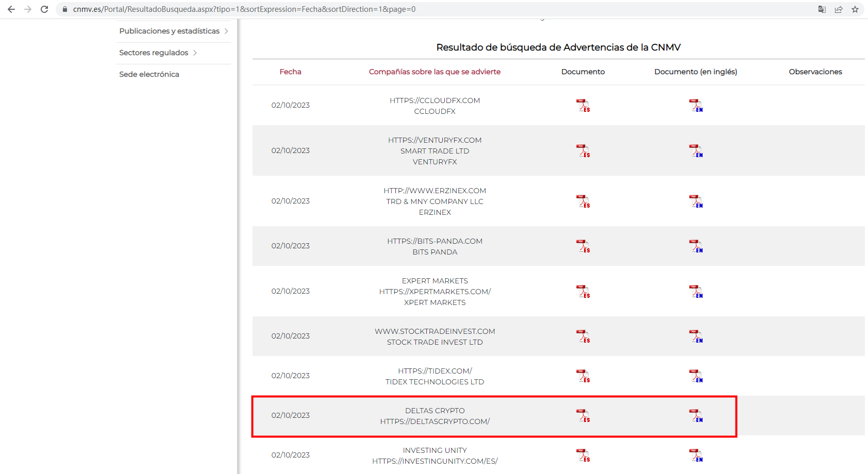The height and width of the screenshot is (474, 868).
Task: Open Spanish PDF for CCLOUDFX warning
Action: point(583,106)
